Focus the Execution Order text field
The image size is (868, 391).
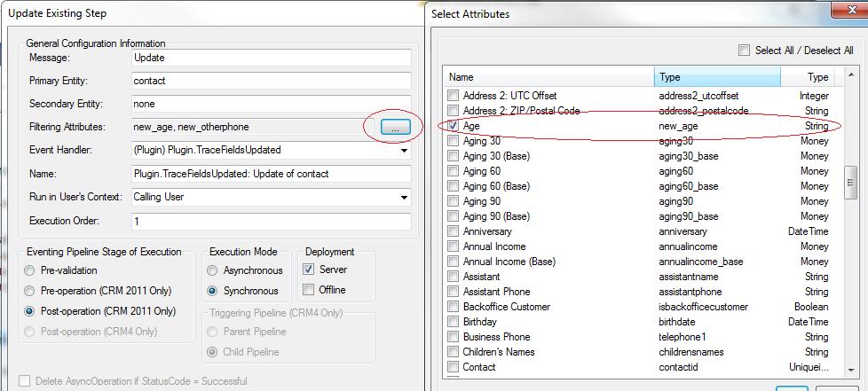click(271, 221)
